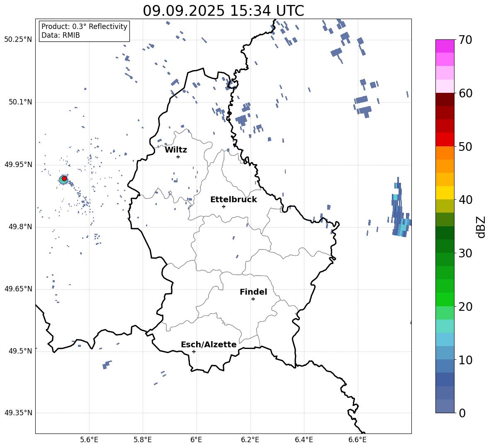Click the 49.5°N latitude label
The image size is (491, 448).
click(x=20, y=351)
